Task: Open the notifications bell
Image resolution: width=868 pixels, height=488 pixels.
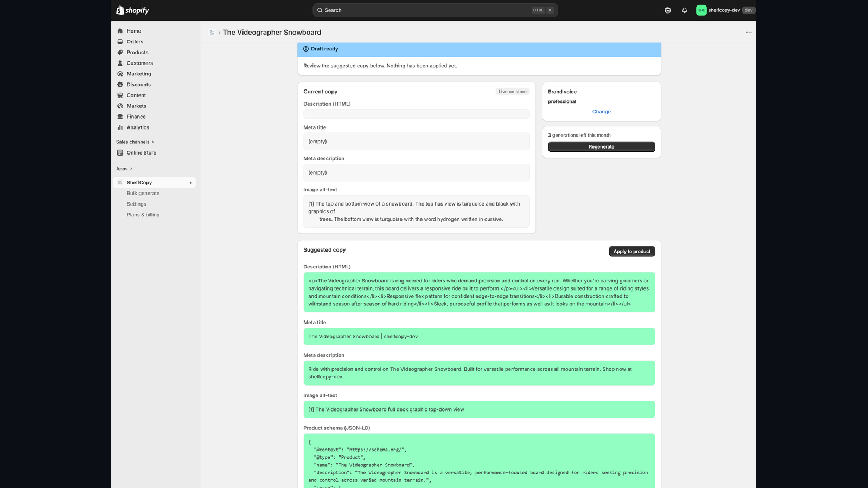Action: pos(685,10)
